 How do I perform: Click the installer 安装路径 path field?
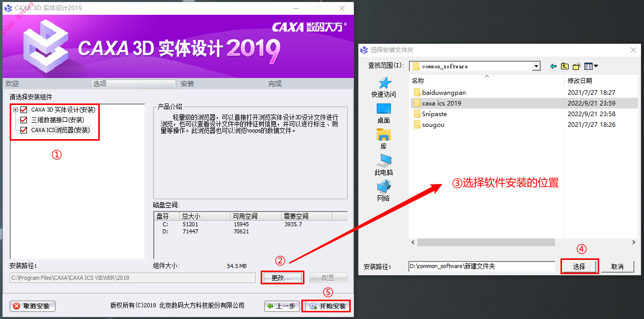point(133,278)
